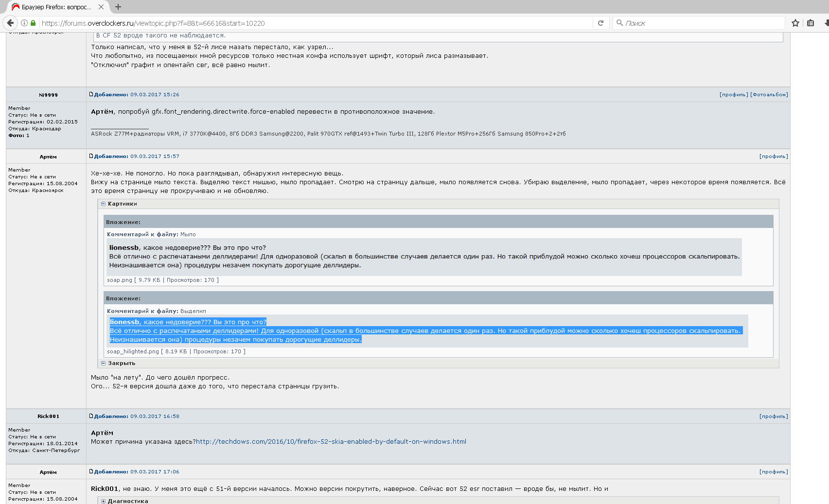Click the green secure connection padlock
The image size is (829, 504).
click(x=33, y=23)
